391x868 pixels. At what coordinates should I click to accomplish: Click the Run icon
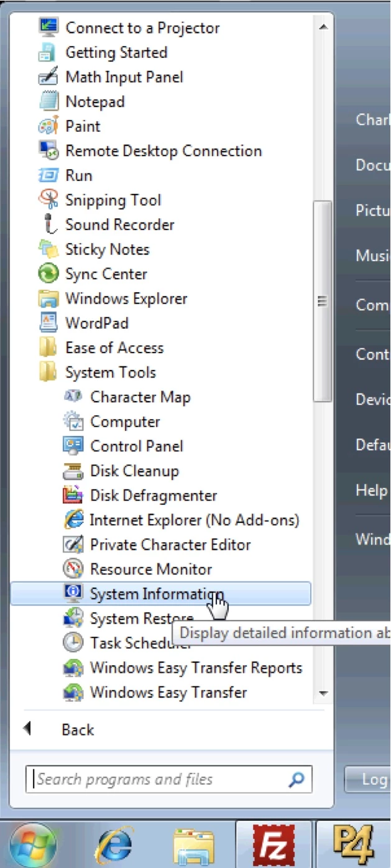coord(48,175)
